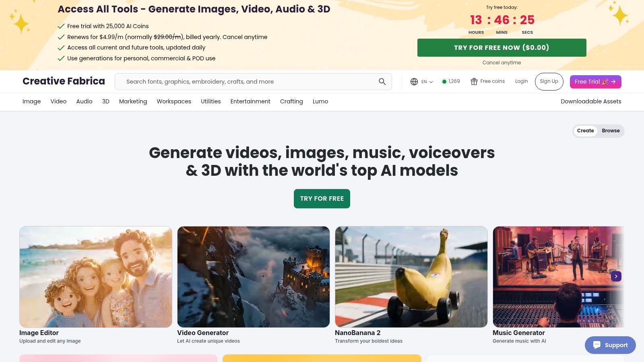Click the 'Music Generator' title text
Viewport: 644px width, 362px height.
[x=519, y=333]
